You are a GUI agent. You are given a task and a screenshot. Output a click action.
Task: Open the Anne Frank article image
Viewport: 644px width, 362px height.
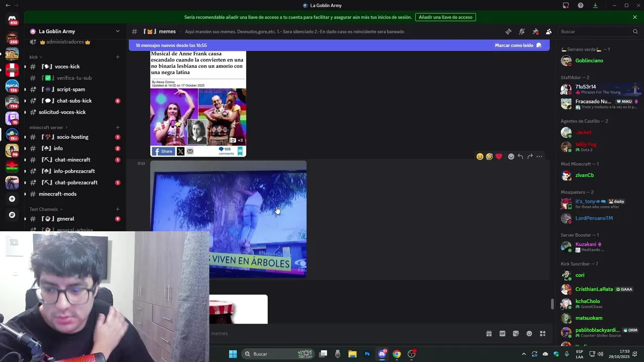(x=198, y=104)
